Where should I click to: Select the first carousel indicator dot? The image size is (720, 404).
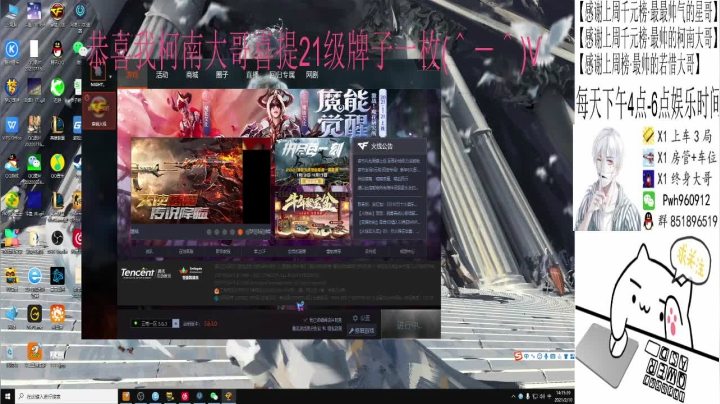click(x=209, y=232)
